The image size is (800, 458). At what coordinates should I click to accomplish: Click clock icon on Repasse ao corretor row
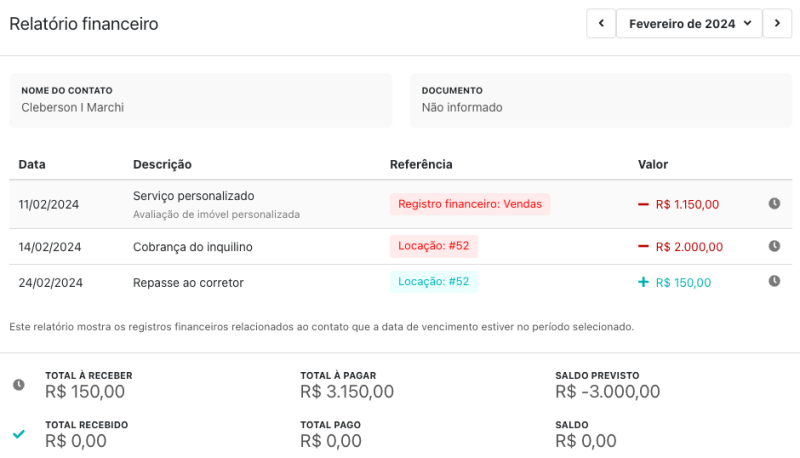774,281
